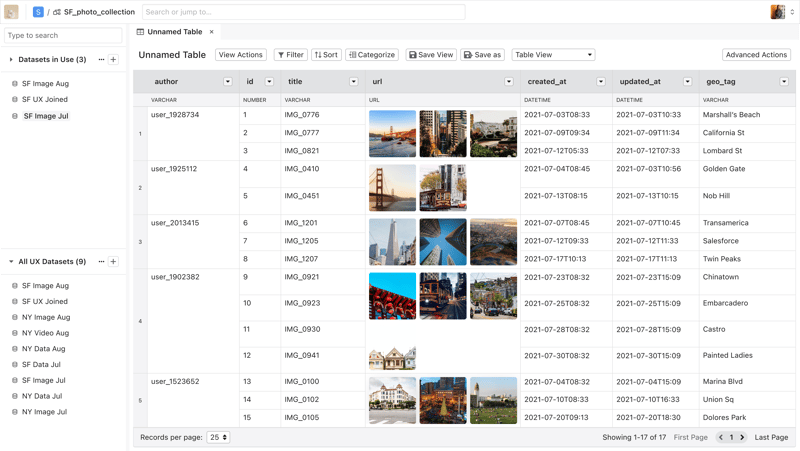Select the Unnamed Table tab

click(174, 32)
